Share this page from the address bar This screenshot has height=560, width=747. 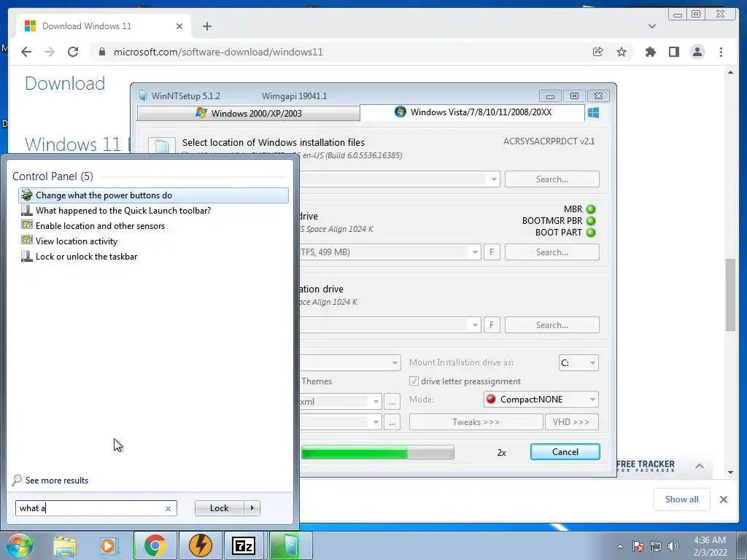point(598,52)
